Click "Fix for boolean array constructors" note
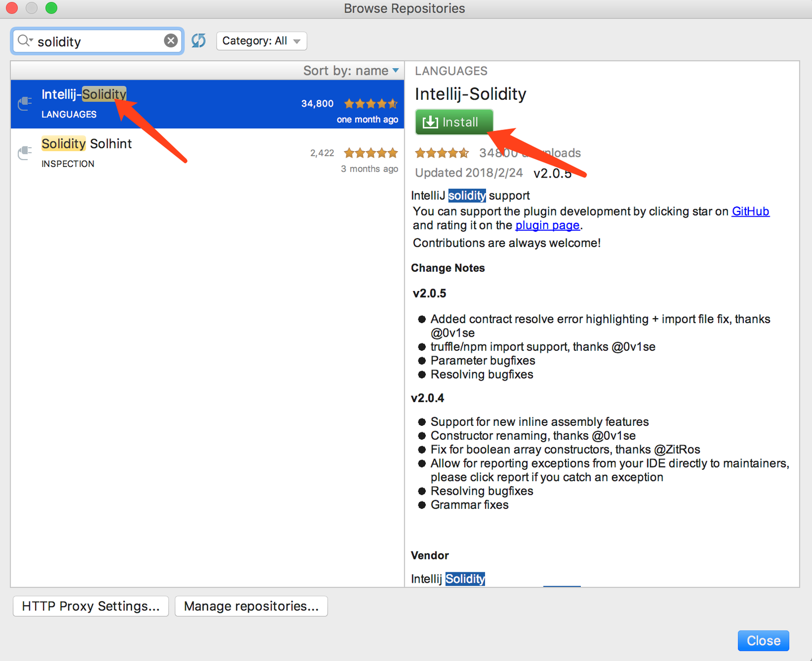 pyautogui.click(x=566, y=450)
